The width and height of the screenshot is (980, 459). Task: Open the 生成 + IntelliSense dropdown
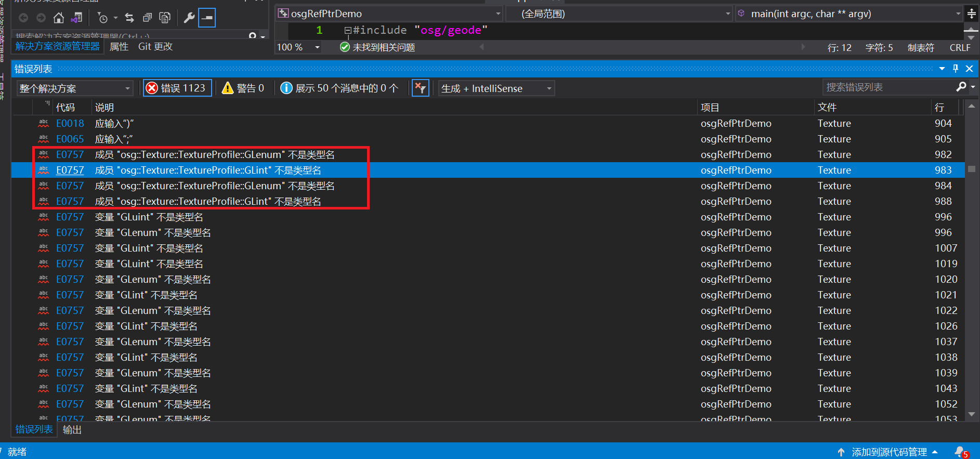pyautogui.click(x=496, y=88)
